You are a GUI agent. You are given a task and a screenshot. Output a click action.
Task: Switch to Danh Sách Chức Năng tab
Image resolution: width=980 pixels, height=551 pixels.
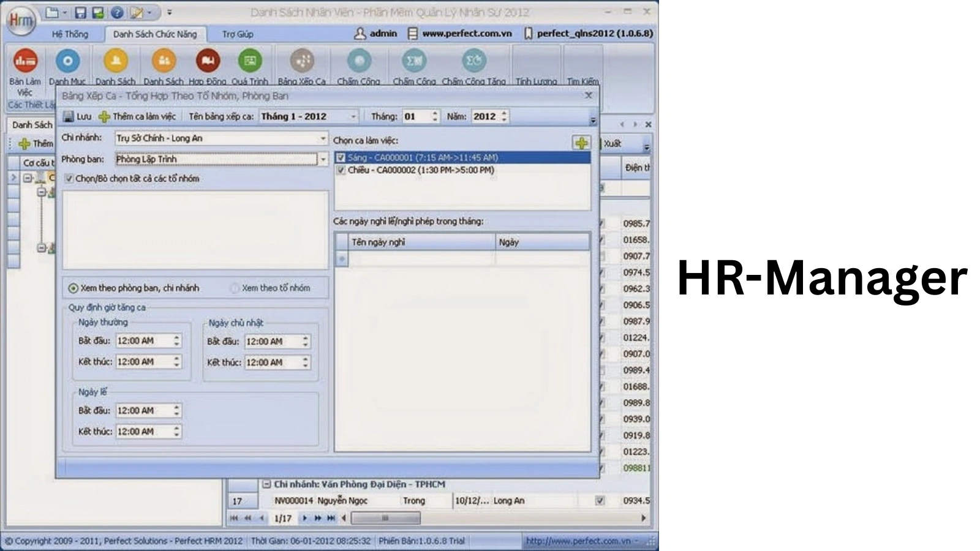click(155, 34)
